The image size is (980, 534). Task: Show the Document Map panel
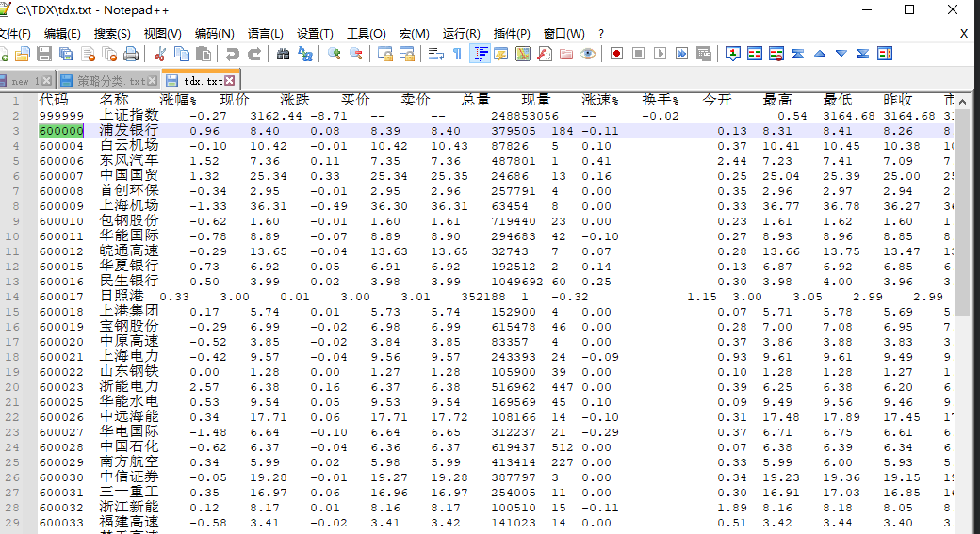click(523, 54)
